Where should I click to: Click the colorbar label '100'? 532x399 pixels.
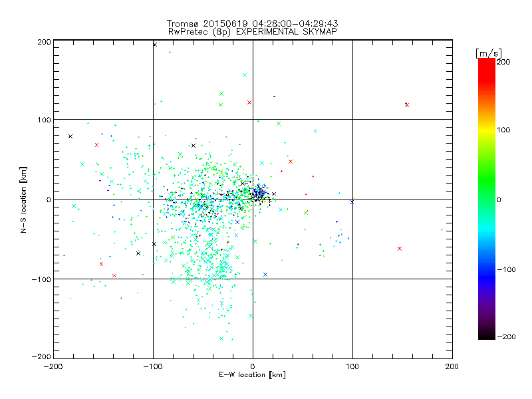pos(503,130)
